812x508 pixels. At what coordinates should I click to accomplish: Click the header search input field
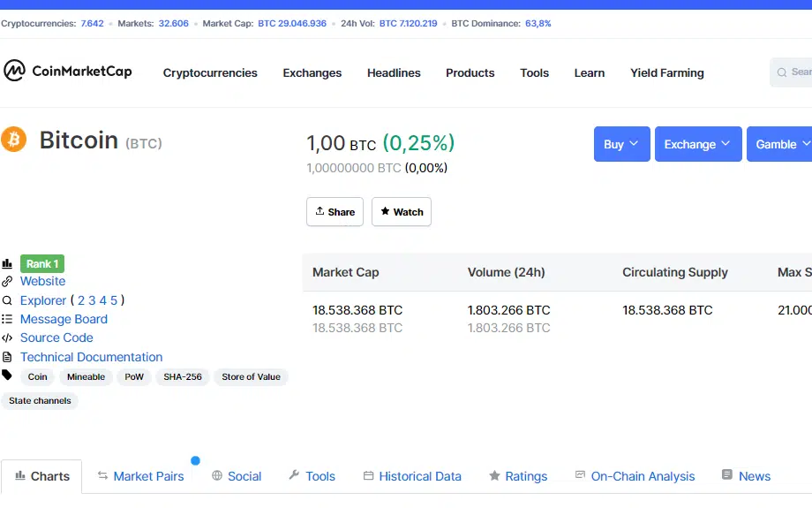791,72
